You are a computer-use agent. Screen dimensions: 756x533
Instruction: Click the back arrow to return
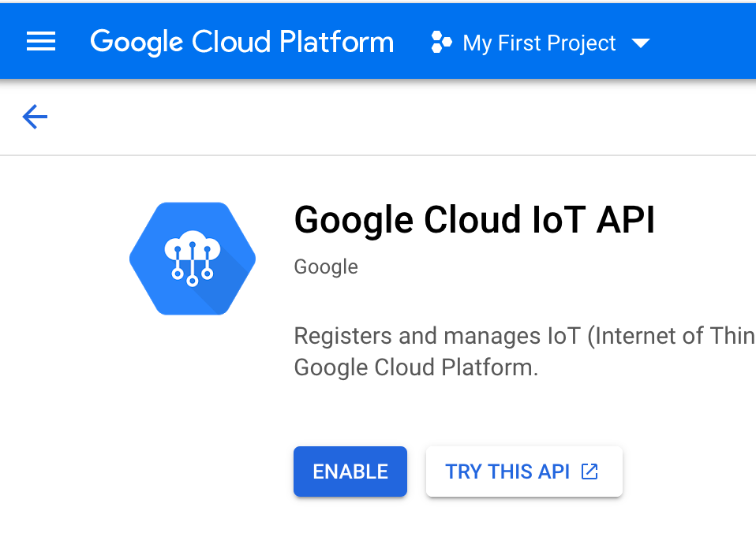[x=34, y=116]
